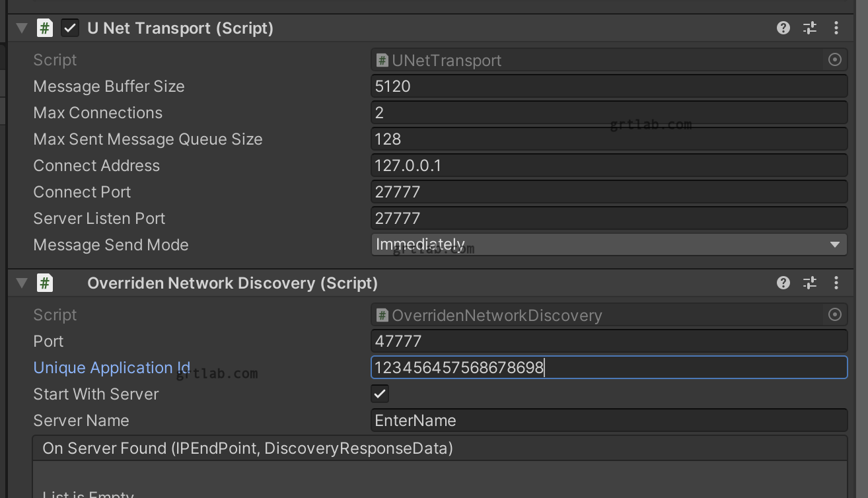Viewport: 868px width, 498px height.
Task: Collapse the Overriden Network Discovery component
Action: coord(21,283)
